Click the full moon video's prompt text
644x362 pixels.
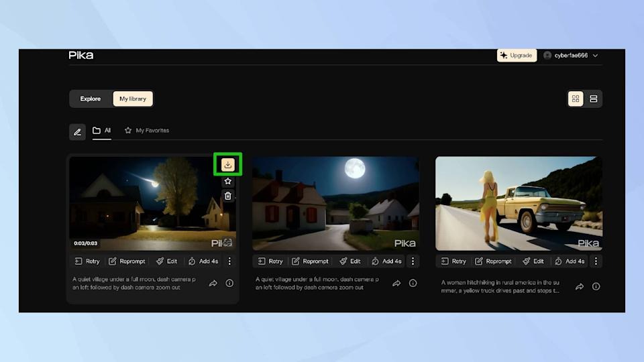coord(317,283)
